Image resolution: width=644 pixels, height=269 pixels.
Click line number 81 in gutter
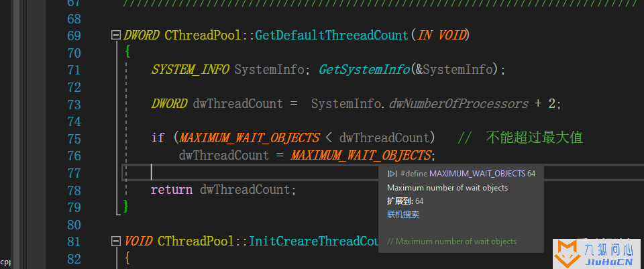click(x=74, y=241)
